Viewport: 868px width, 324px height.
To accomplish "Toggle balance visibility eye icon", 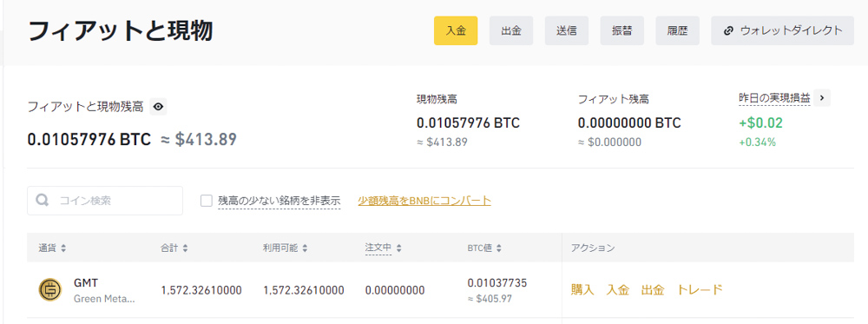I will (x=158, y=107).
